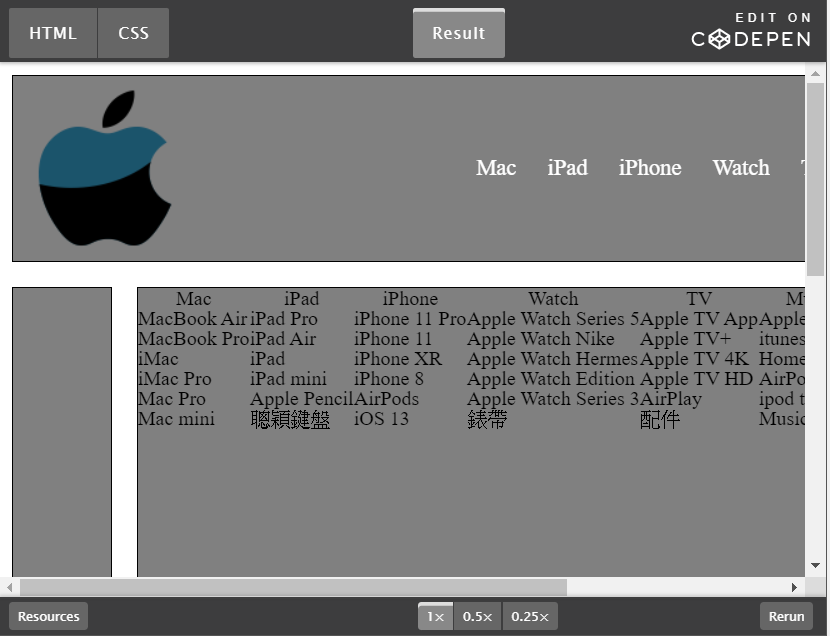Select the iMac entry

point(158,359)
